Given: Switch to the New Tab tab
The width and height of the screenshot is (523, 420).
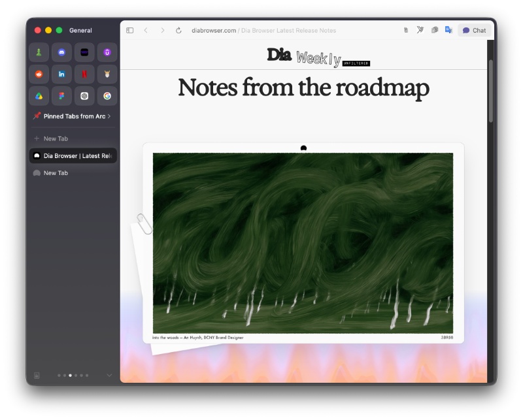Looking at the screenshot, I should 73,173.
